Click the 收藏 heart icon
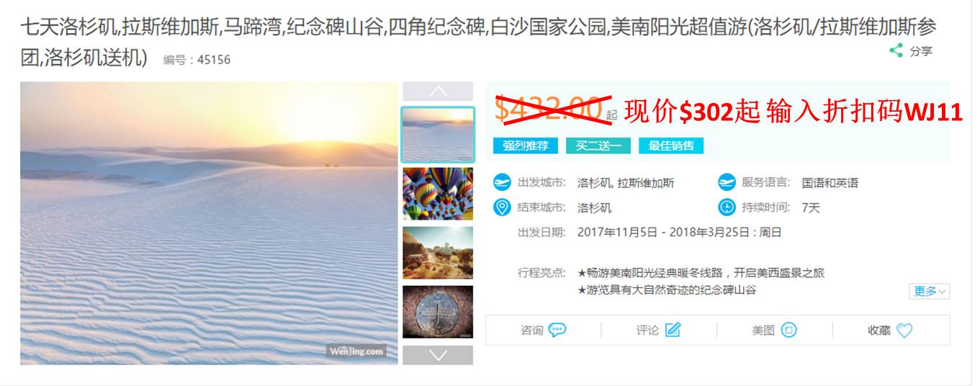Screen dimensions: 980x386 click(x=904, y=331)
